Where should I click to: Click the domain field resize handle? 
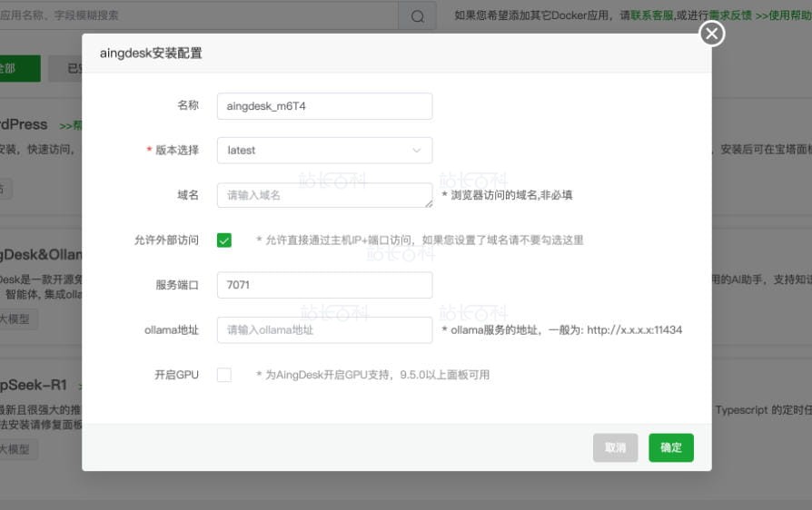(x=429, y=204)
